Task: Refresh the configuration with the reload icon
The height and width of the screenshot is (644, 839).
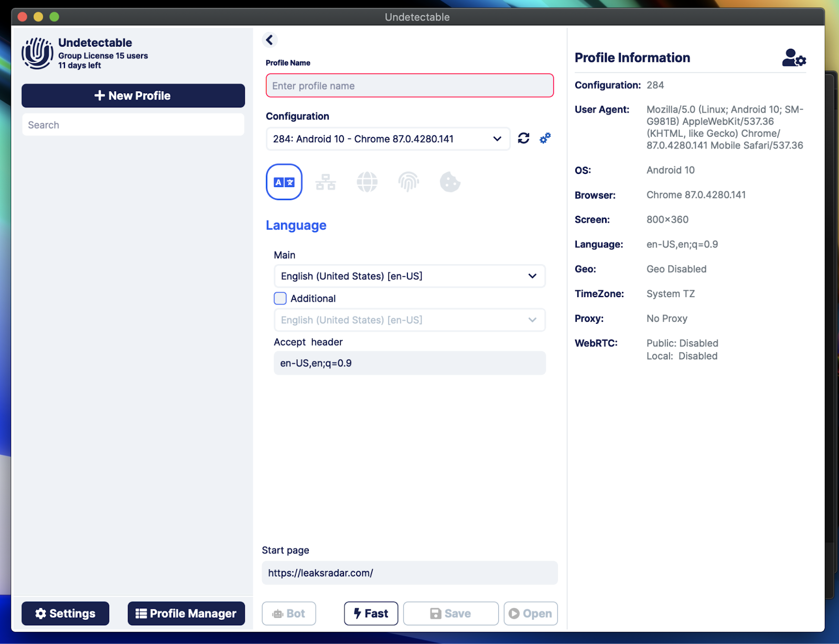Action: pyautogui.click(x=523, y=138)
